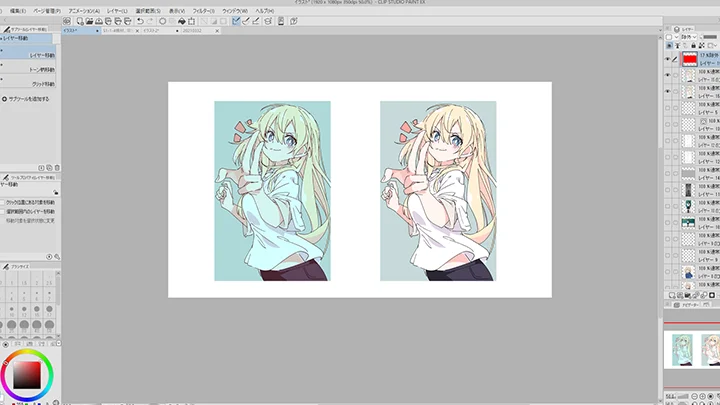Viewport: 720px width, 405px height.
Task: Close the 20210332 document tab
Action: click(217, 31)
